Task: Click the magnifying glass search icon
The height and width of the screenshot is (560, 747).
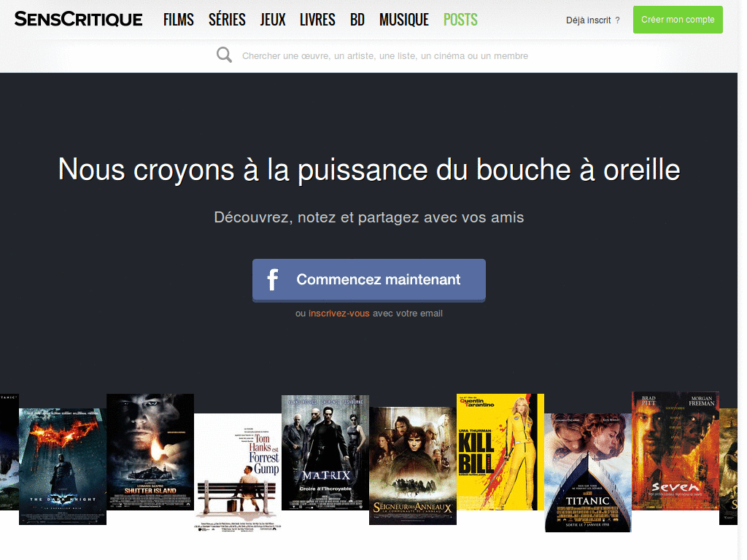Action: (224, 55)
